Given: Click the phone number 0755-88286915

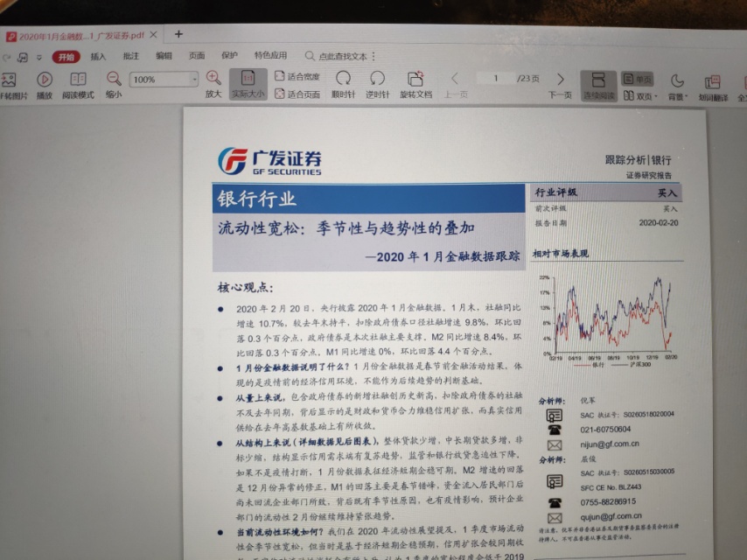Looking at the screenshot, I should [608, 502].
